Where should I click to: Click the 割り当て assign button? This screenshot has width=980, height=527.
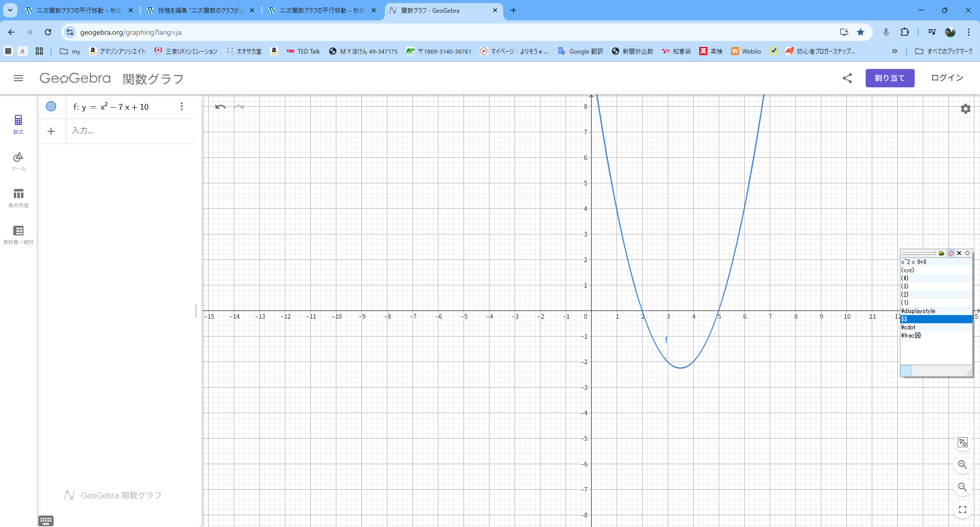(890, 78)
